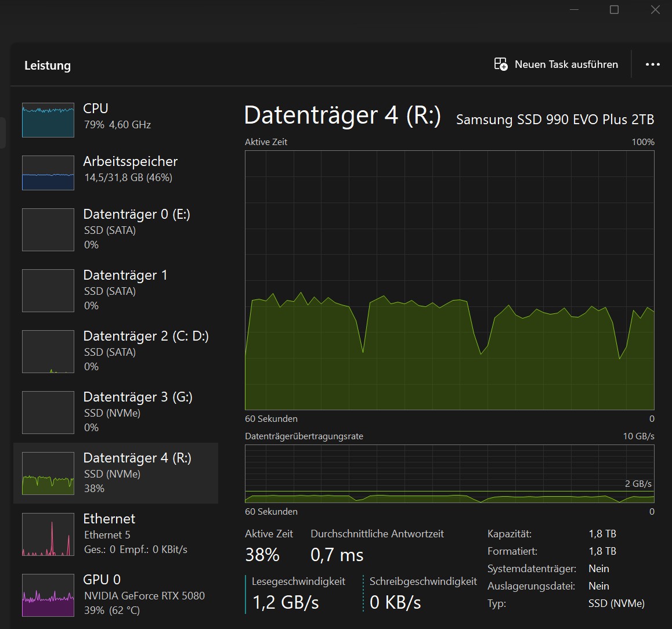Screen dimensions: 672x629
Task: Click the Ethernet pink spike graph thumbnail
Action: pos(48,534)
